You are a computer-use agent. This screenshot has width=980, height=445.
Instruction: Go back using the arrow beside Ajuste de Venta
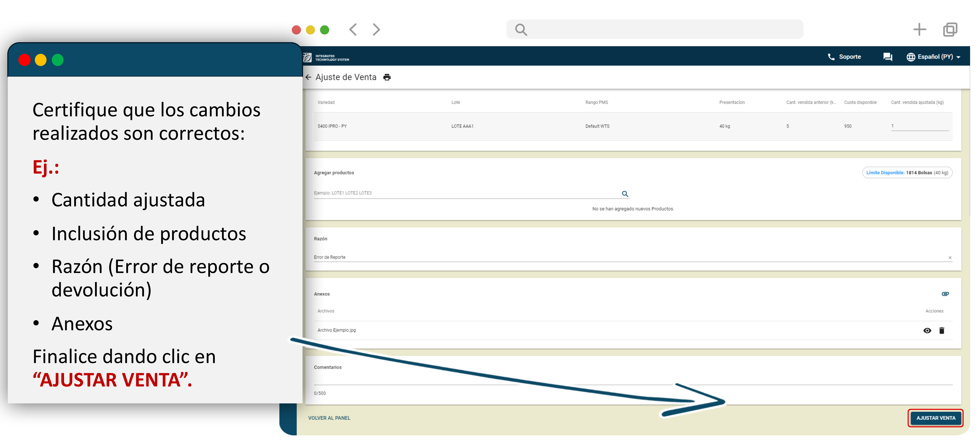[308, 77]
